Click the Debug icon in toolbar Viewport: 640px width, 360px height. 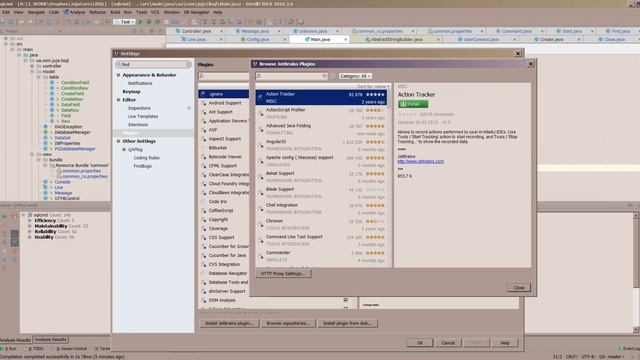[149, 22]
